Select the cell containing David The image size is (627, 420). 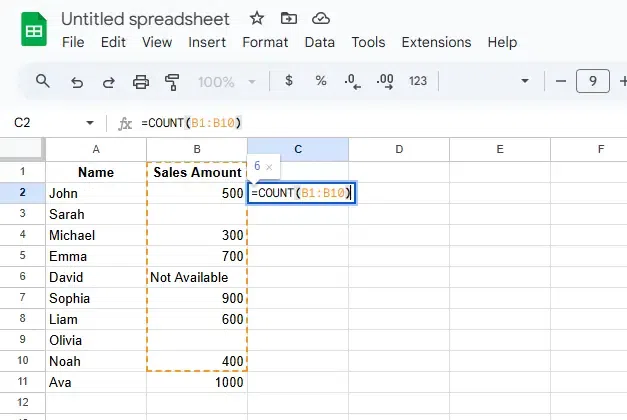point(96,277)
